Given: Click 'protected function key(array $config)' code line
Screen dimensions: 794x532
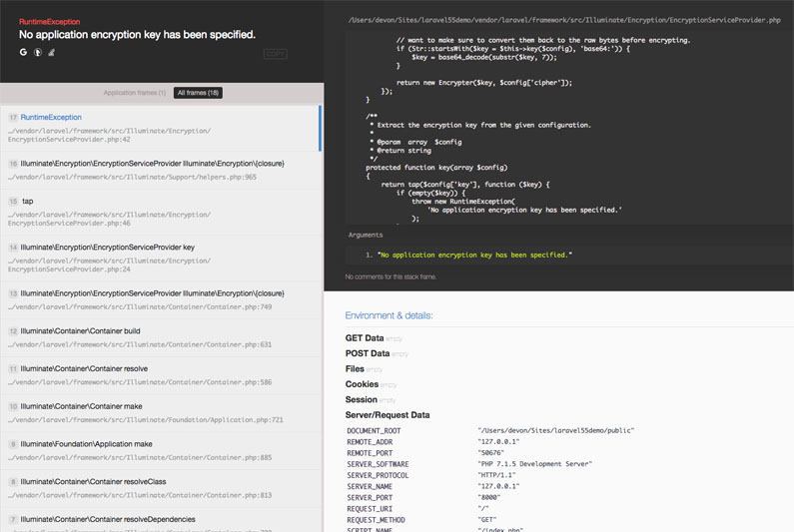Looking at the screenshot, I should (436, 168).
